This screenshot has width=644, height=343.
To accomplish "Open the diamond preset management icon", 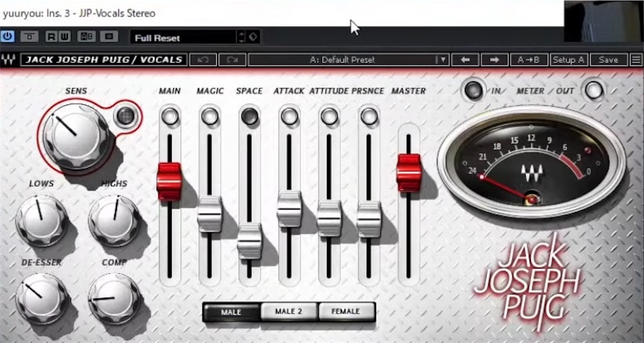I will click(253, 37).
